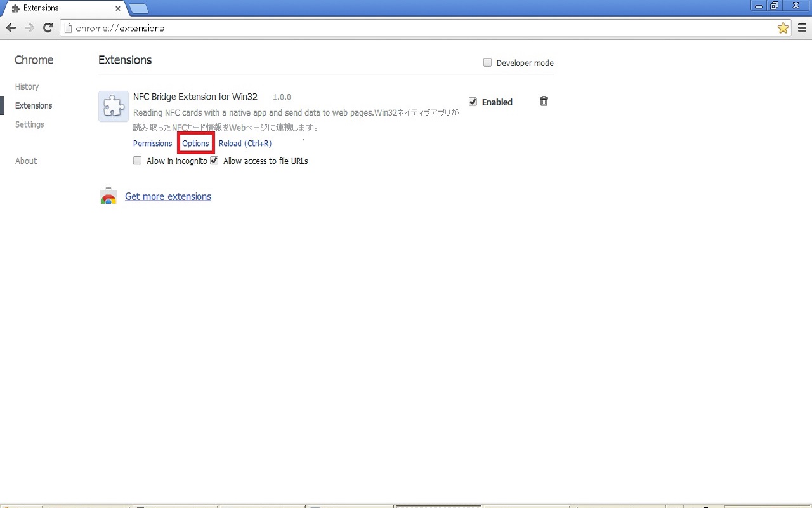The width and height of the screenshot is (812, 508).
Task: Follow the Get more extensions link
Action: point(168,196)
